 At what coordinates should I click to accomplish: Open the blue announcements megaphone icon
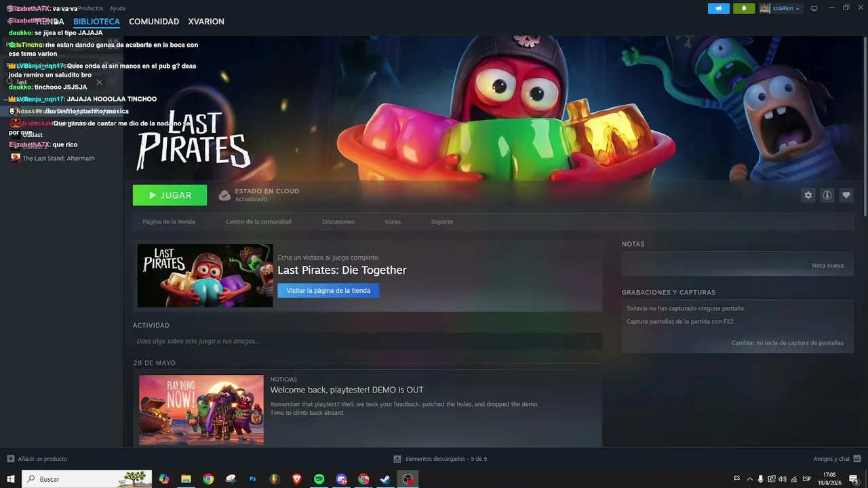click(719, 9)
